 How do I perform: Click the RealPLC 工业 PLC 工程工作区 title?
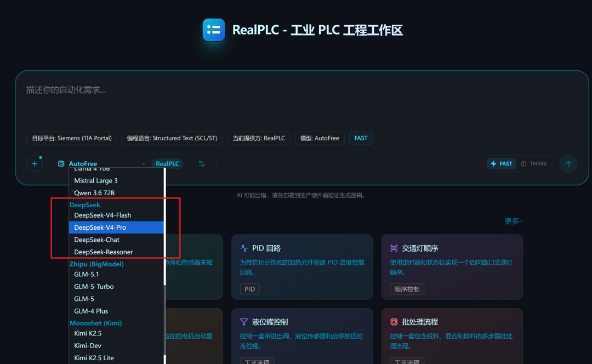click(x=317, y=30)
